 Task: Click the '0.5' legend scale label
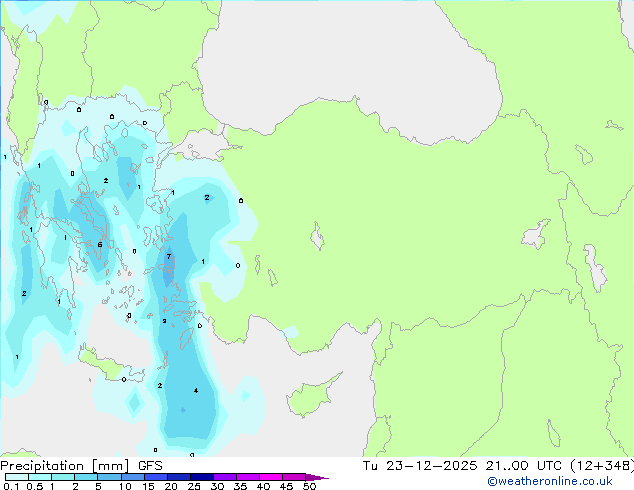[35, 486]
